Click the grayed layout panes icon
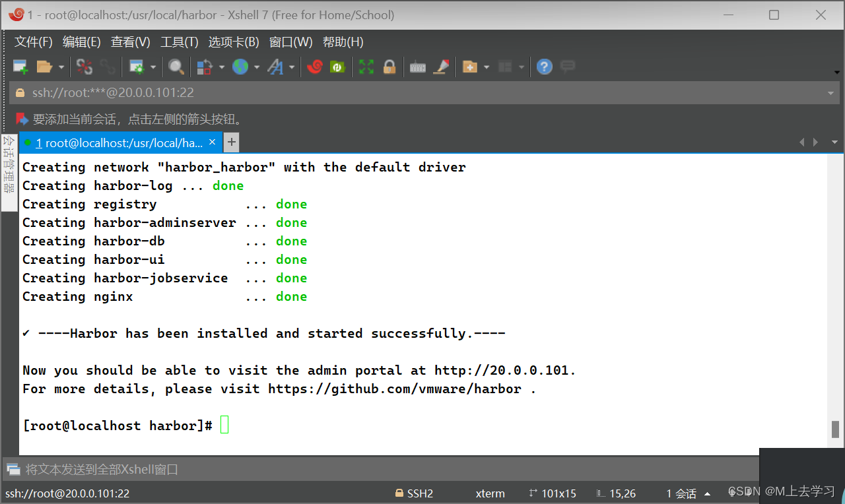This screenshot has height=504, width=845. [x=505, y=67]
